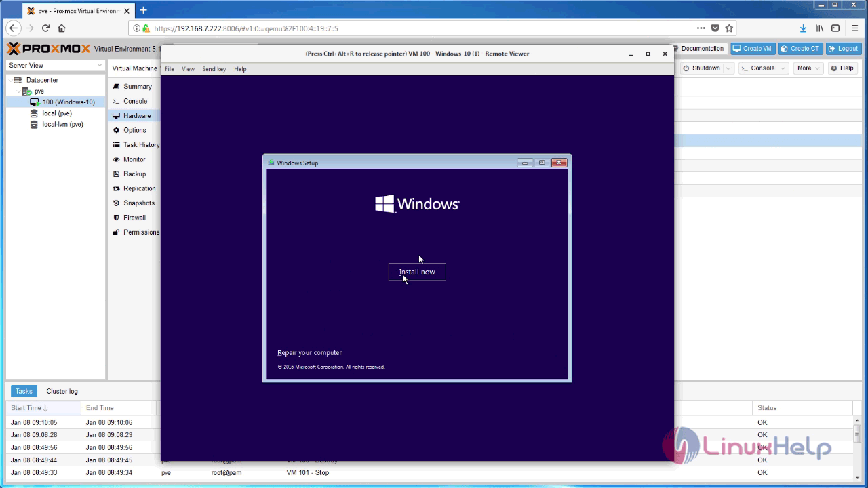The image size is (868, 488).
Task: Click the Shutdown button
Action: (x=701, y=68)
